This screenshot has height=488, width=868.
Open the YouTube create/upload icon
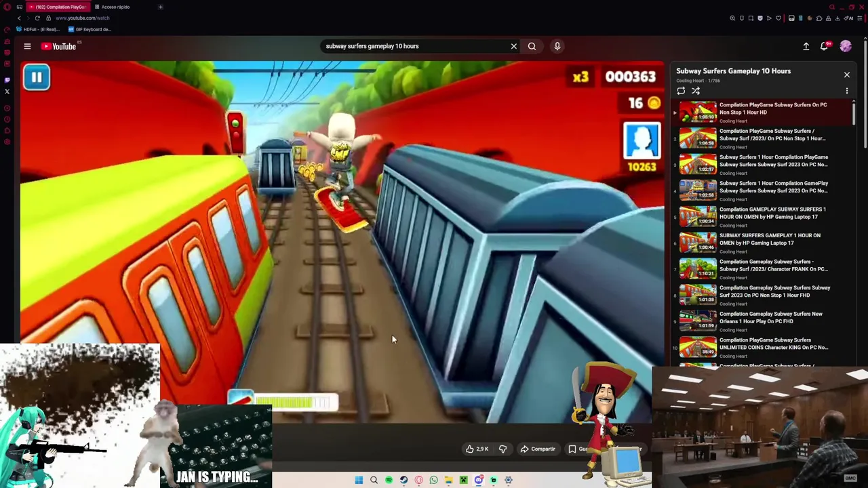click(806, 46)
